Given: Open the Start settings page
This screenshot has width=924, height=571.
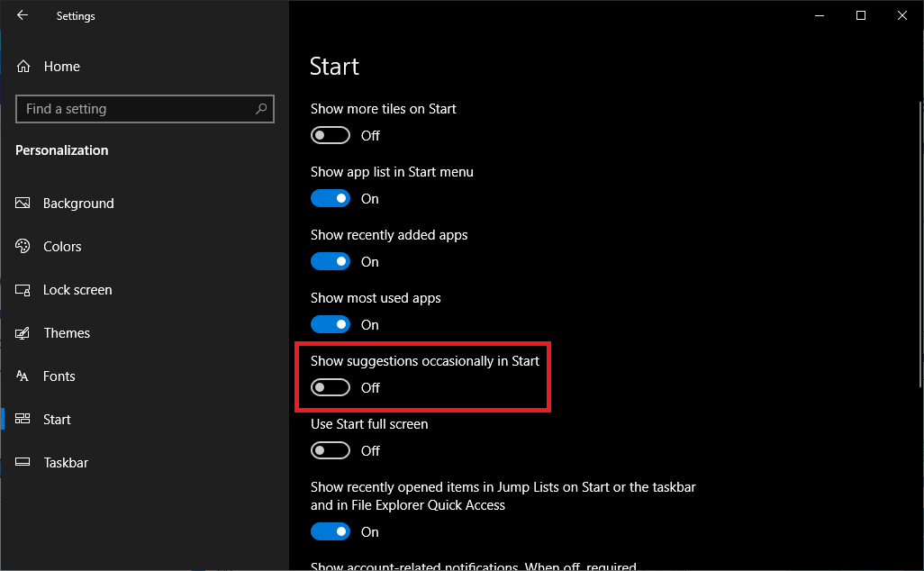Looking at the screenshot, I should 57,420.
